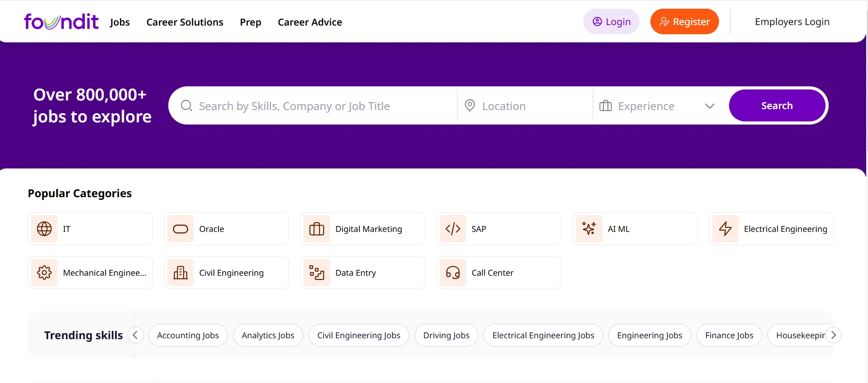The image size is (868, 383).
Task: Open the Call Center category label
Action: pos(492,273)
